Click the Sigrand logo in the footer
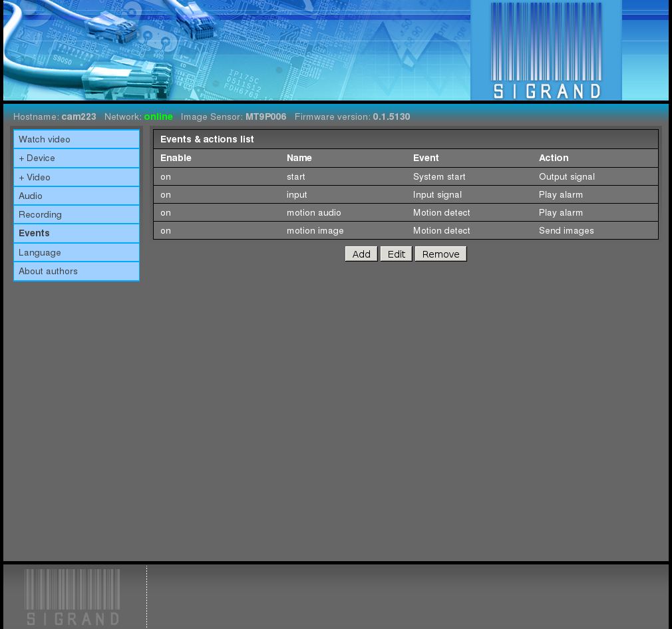This screenshot has height=629, width=672. coord(73,597)
